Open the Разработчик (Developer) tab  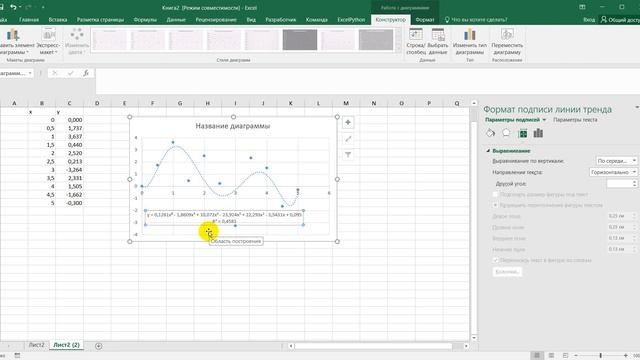(x=281, y=20)
